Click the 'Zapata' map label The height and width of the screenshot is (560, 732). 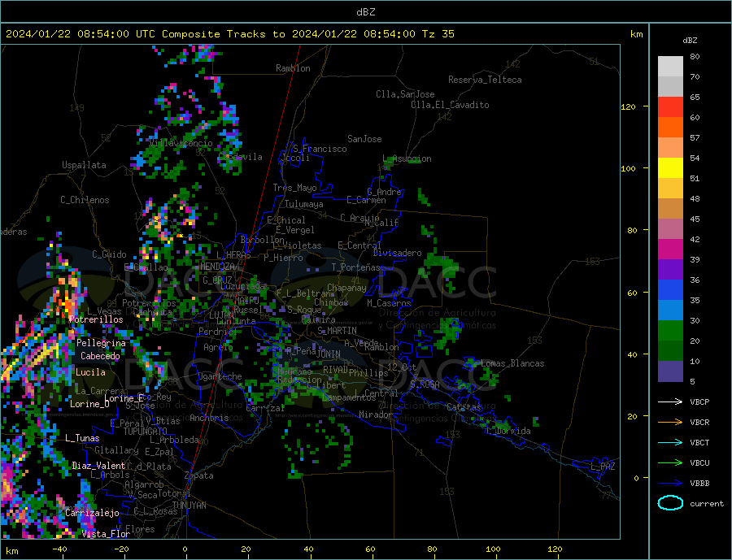coord(199,475)
